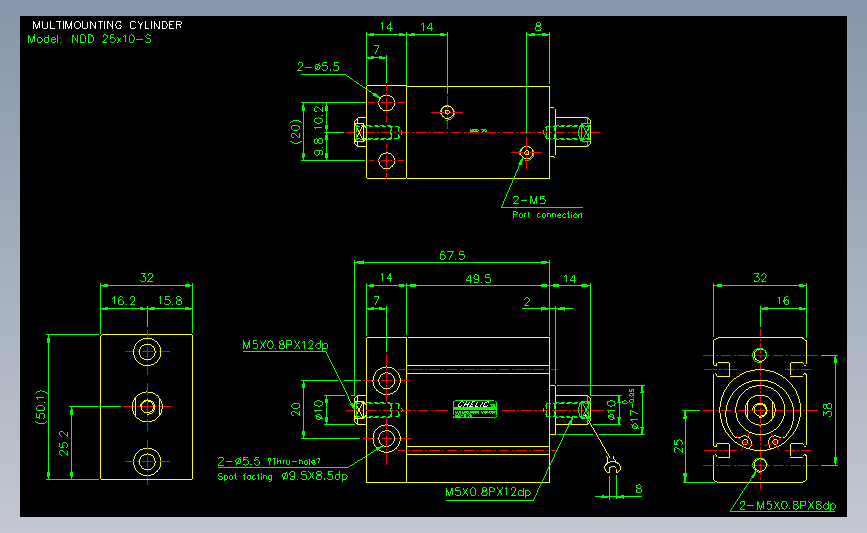
Task: Click the bottom M5X0.8PX12dp rod label
Action: [x=488, y=492]
